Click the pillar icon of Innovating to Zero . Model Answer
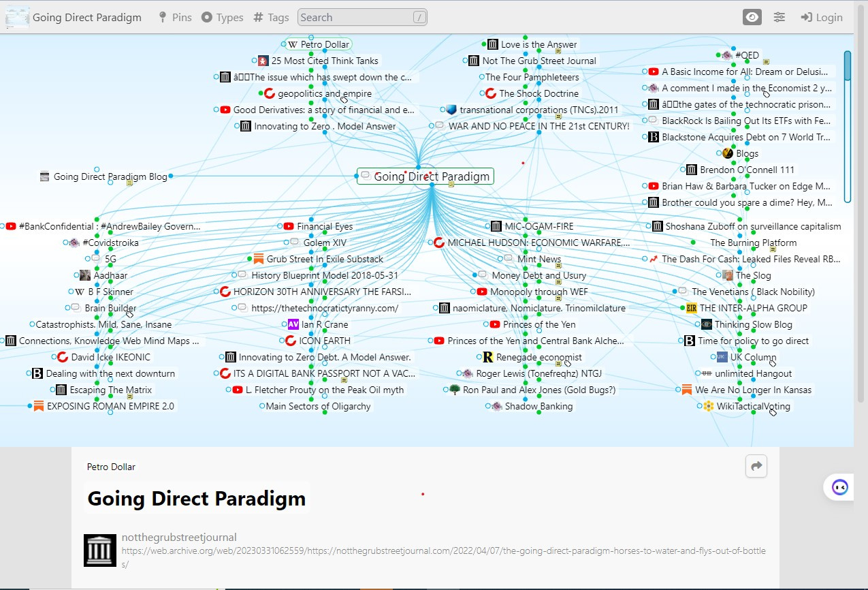Viewport: 868px width, 590px height. click(x=246, y=126)
